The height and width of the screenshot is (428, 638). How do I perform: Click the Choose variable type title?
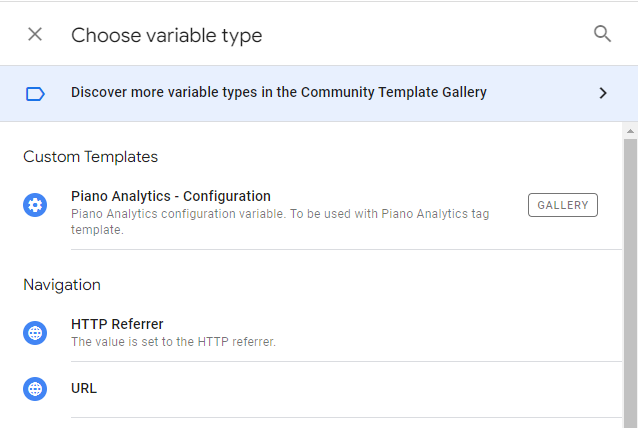click(166, 36)
